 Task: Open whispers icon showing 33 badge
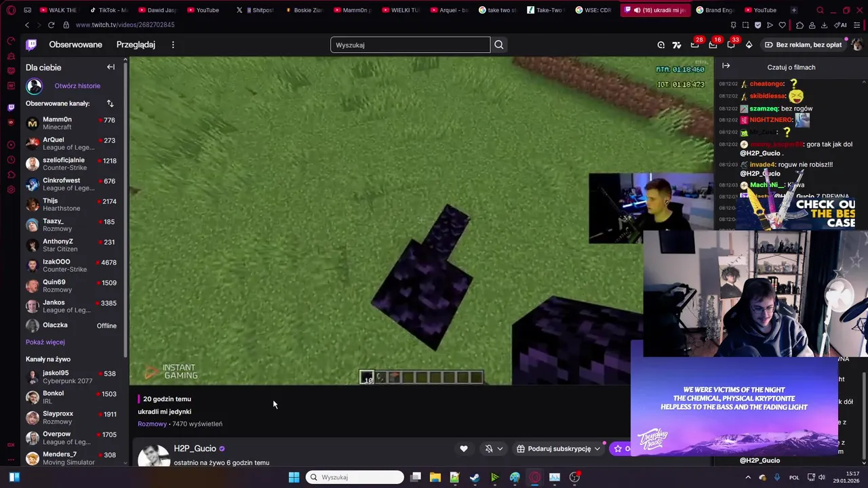tap(731, 45)
